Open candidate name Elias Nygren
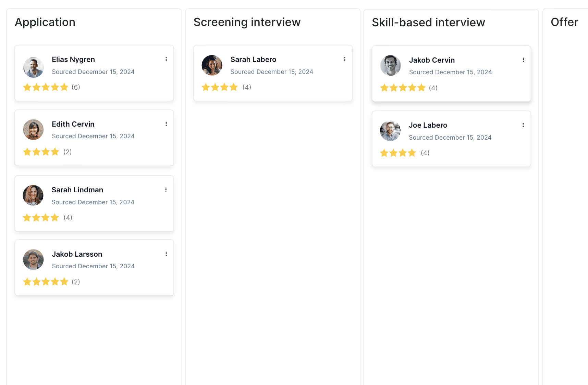The height and width of the screenshot is (385, 588). click(73, 60)
